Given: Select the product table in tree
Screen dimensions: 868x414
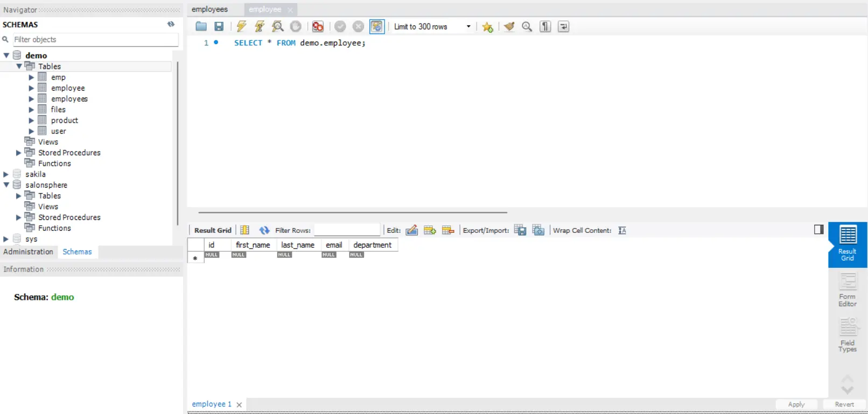Looking at the screenshot, I should (x=65, y=120).
